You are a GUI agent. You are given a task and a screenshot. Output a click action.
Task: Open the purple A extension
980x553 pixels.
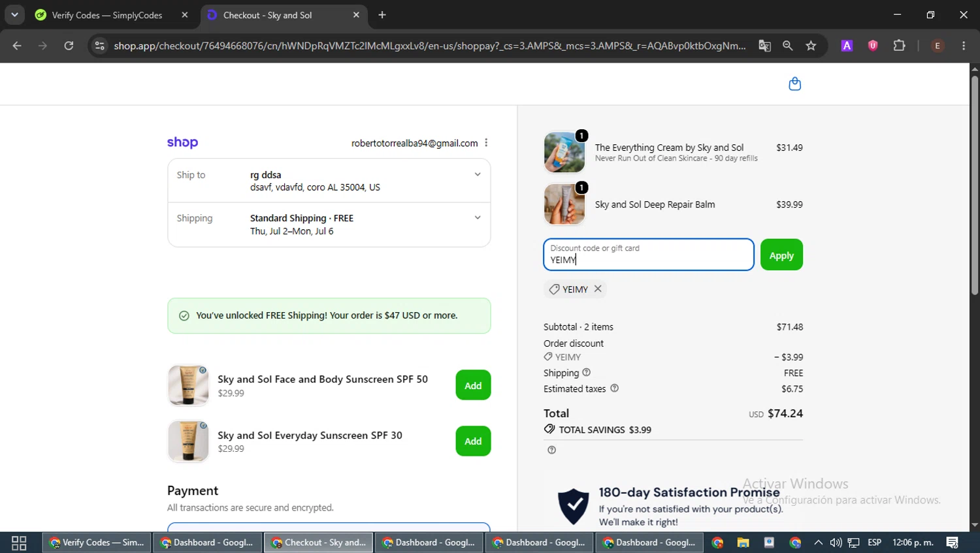[847, 46]
